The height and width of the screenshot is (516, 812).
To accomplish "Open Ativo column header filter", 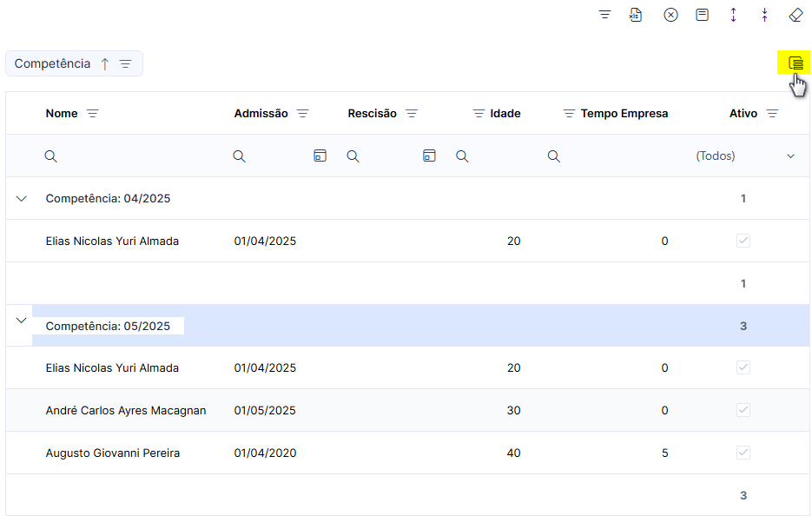I will pyautogui.click(x=772, y=114).
